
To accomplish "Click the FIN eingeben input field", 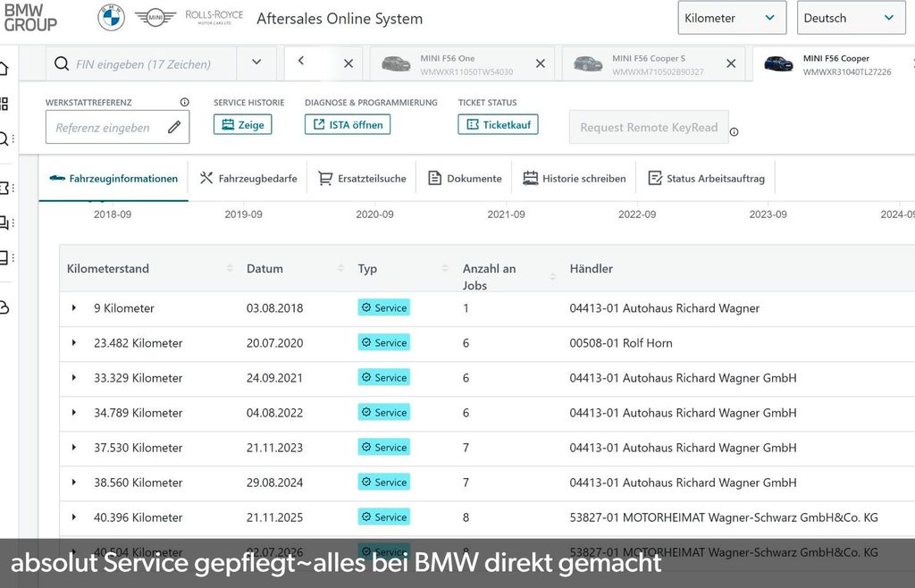I will (x=143, y=64).
